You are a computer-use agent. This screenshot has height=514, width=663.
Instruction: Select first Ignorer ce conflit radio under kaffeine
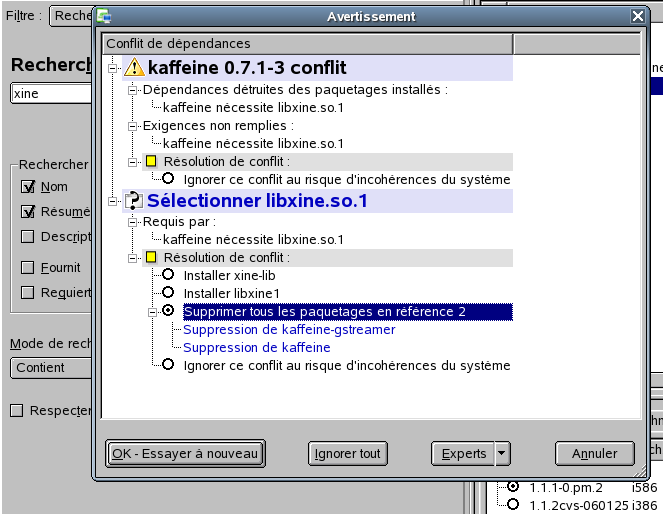coord(168,178)
